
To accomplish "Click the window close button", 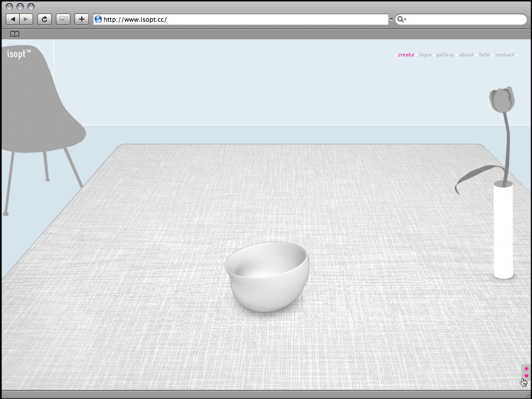I will (9, 6).
